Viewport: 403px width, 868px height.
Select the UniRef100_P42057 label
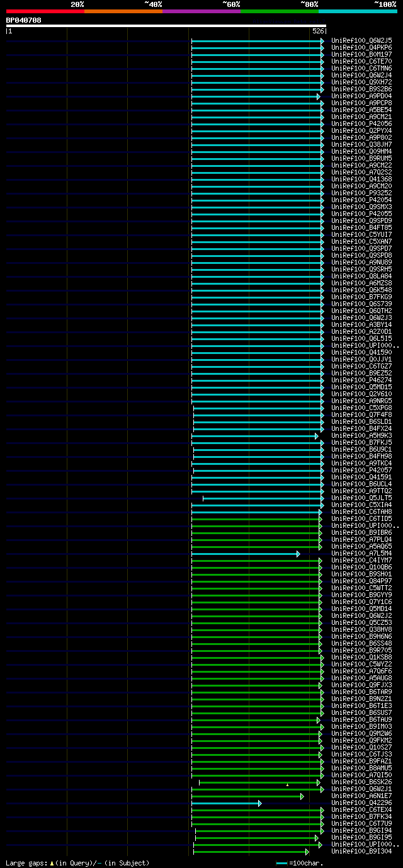point(362,470)
